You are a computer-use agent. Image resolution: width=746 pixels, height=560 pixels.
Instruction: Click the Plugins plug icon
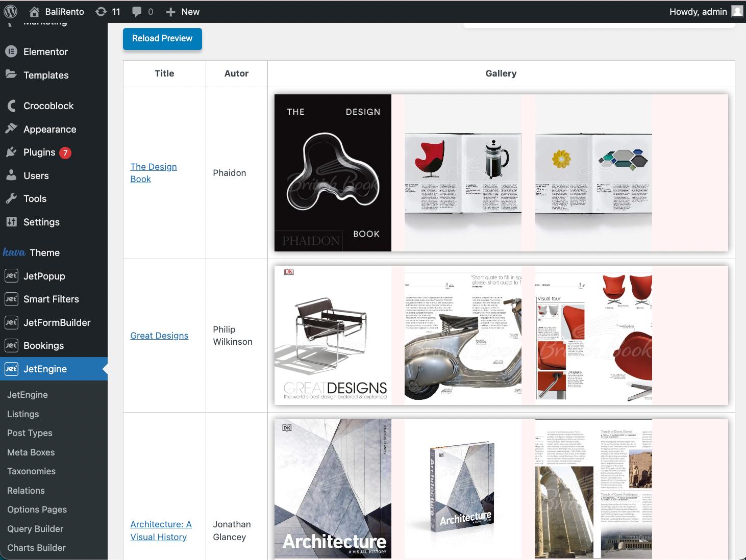[x=11, y=152]
